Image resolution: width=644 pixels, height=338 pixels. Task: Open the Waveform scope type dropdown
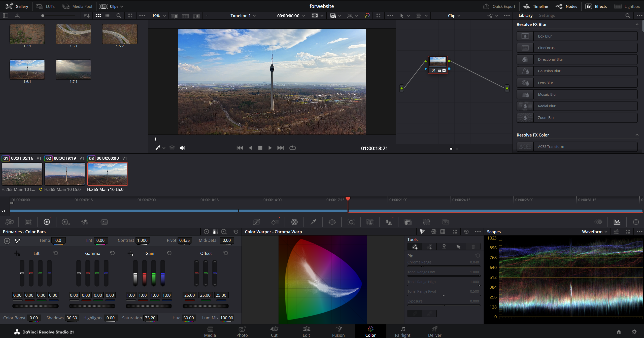[595, 232]
